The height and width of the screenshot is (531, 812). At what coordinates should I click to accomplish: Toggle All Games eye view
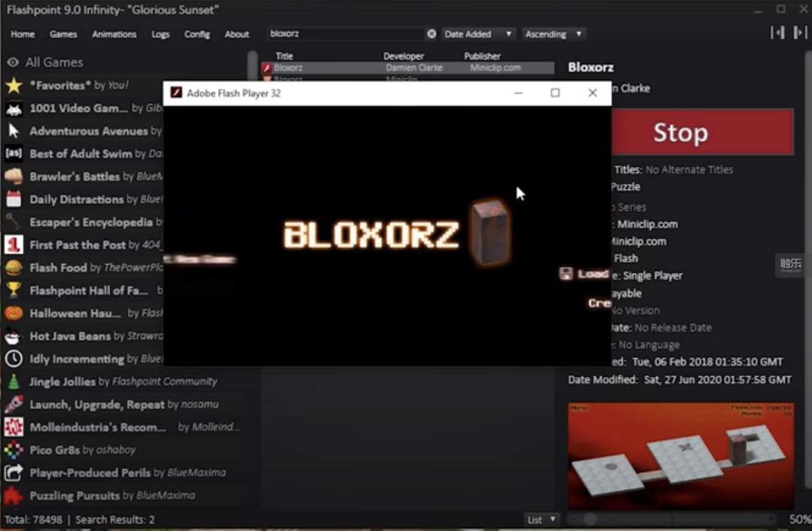[13, 62]
